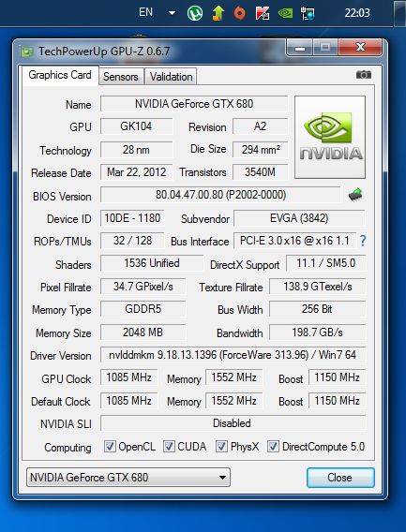Click the GK104 GPU field
This screenshot has width=406, height=532.
[136, 126]
